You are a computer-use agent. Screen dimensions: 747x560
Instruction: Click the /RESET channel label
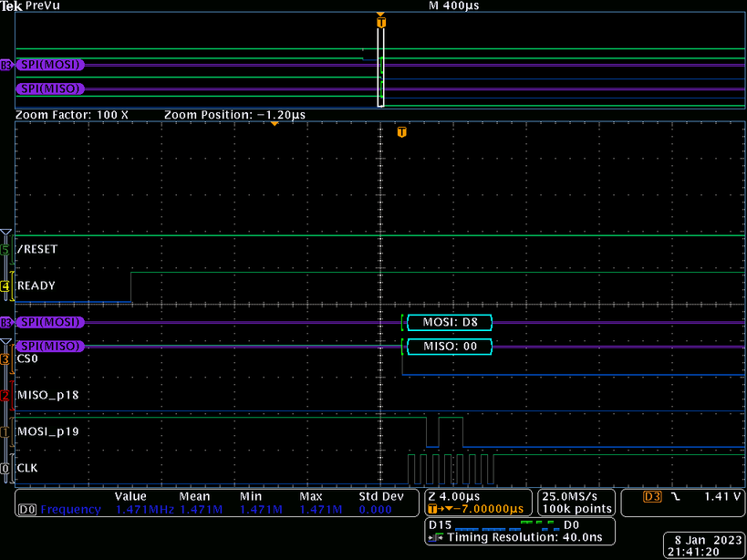click(x=36, y=249)
